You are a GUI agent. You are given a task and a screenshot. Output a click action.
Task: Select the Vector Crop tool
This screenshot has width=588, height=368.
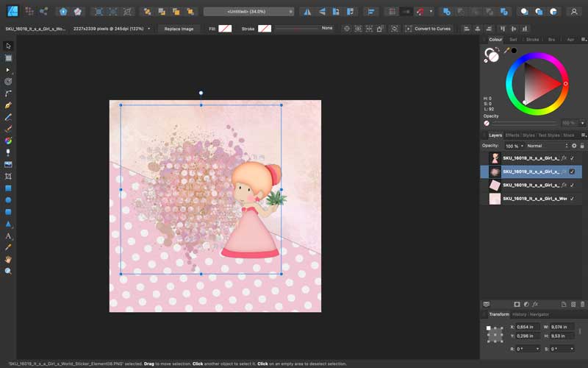click(x=8, y=176)
